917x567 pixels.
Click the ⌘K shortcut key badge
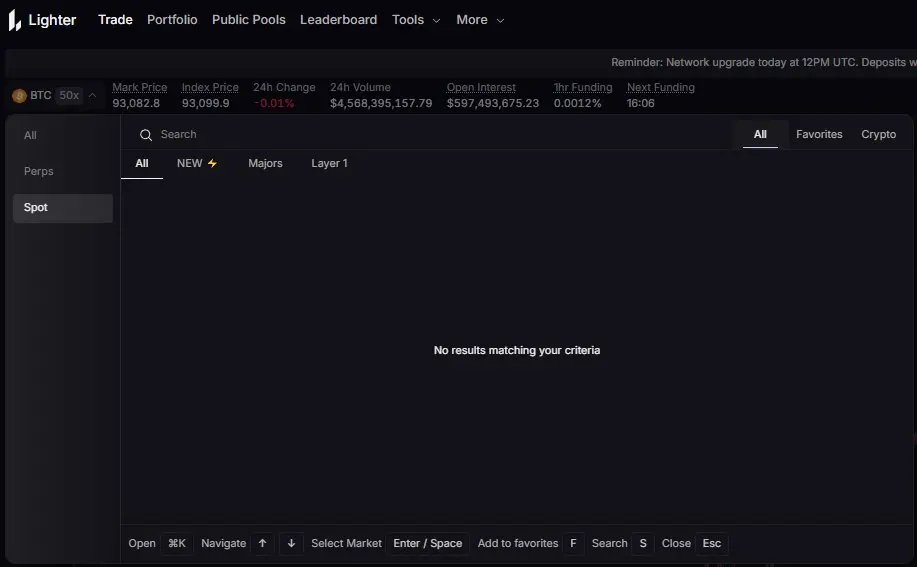(177, 543)
